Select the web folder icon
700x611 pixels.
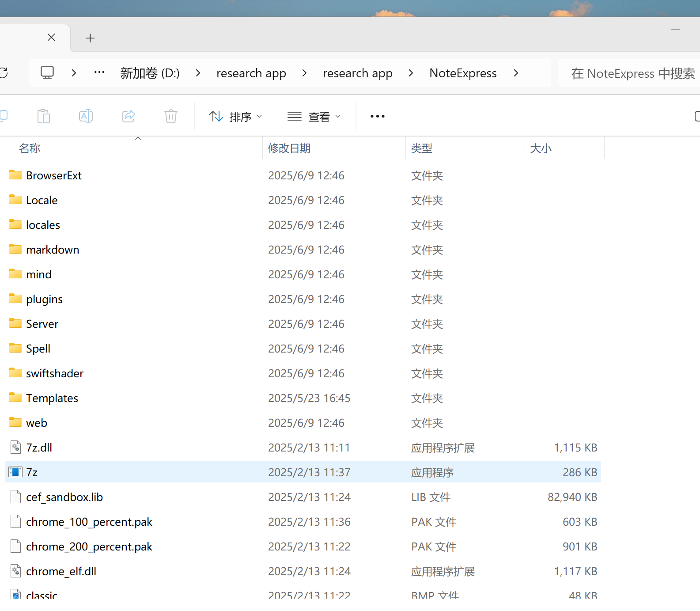[x=15, y=422]
